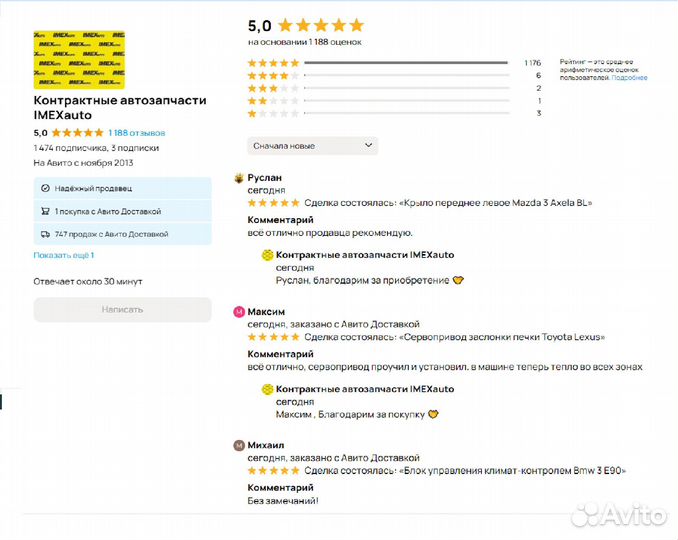Click Руслан's reviewer avatar icon
Image resolution: width=678 pixels, height=540 pixels.
pyautogui.click(x=239, y=178)
